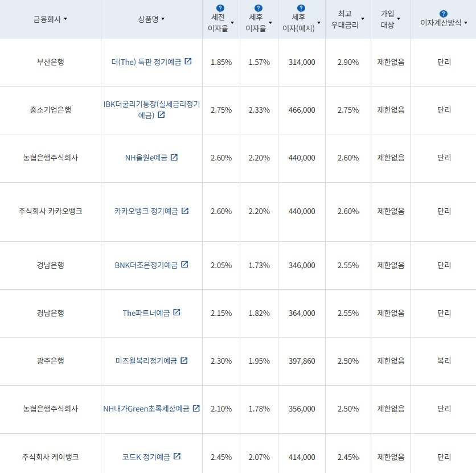Click the help icon beside 이자계산방식 header
The image size is (476, 473).
point(444,13)
